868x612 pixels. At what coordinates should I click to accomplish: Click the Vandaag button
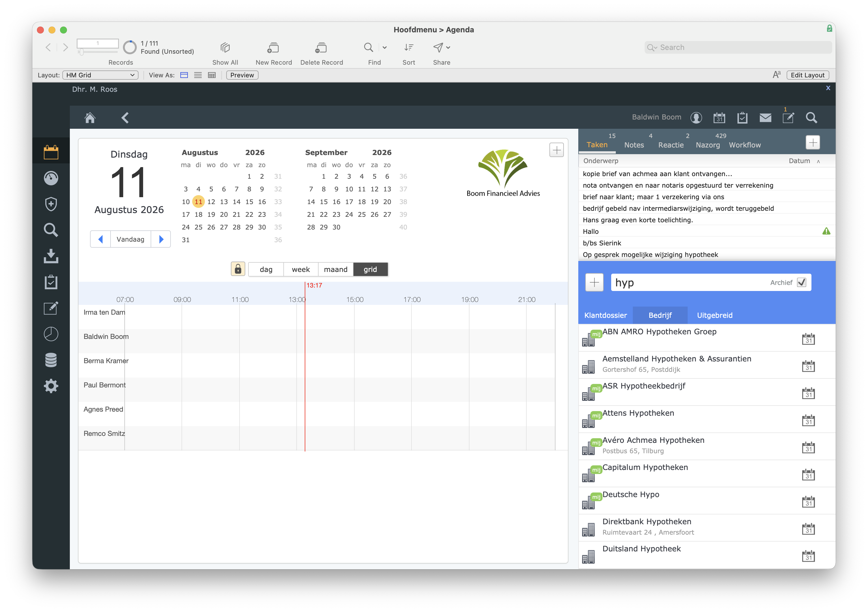point(130,239)
